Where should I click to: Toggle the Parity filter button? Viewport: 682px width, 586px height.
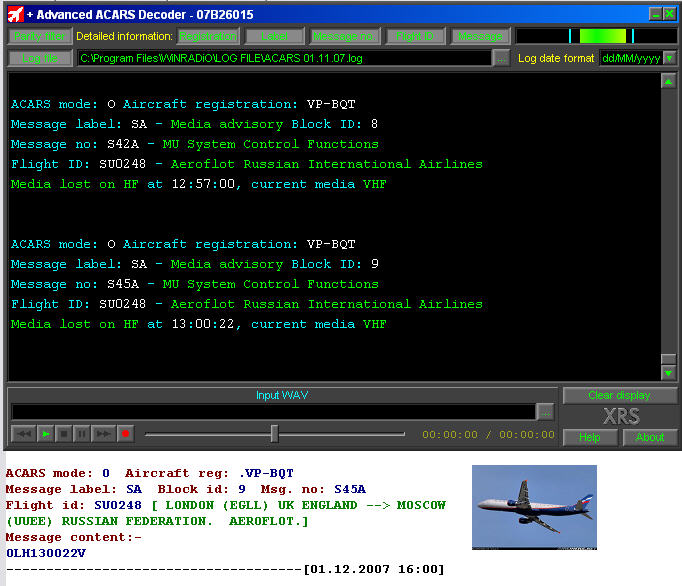tap(40, 36)
